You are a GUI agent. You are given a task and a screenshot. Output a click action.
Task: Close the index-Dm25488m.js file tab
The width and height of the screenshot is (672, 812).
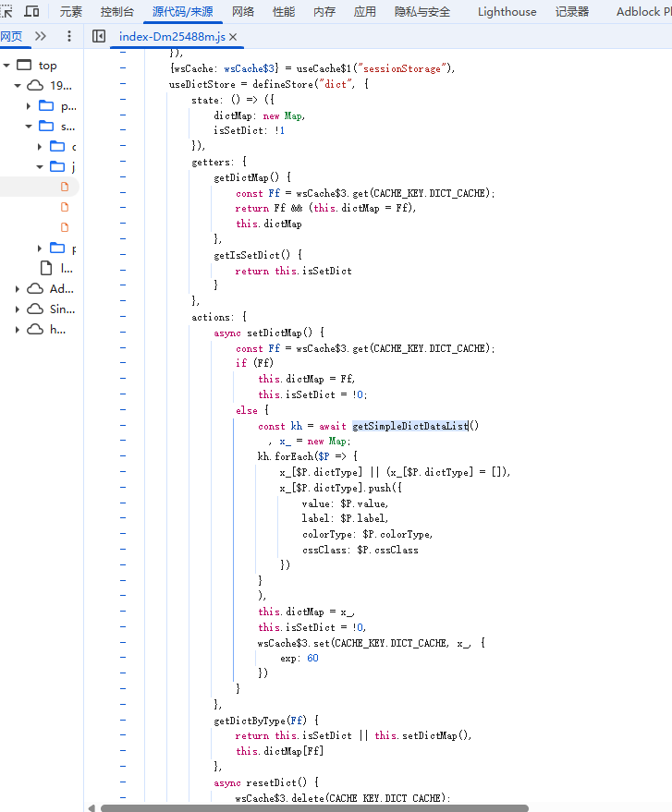233,36
